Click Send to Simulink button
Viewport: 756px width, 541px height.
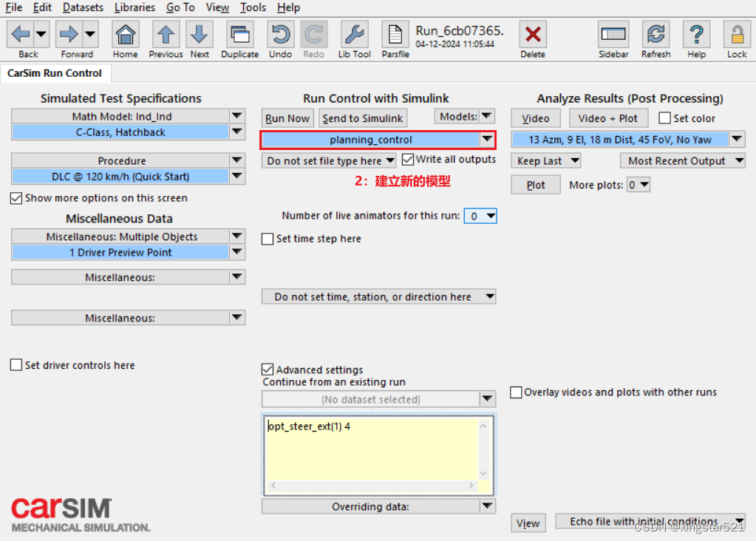(363, 118)
